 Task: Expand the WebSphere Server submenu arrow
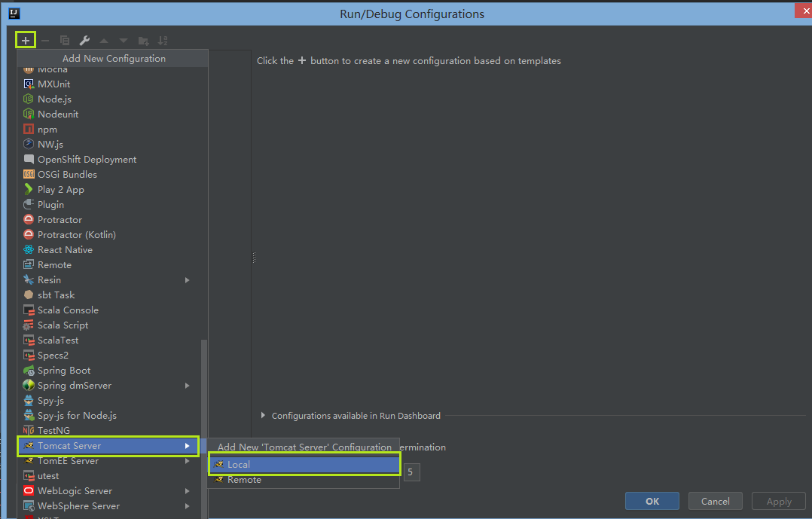(x=188, y=506)
